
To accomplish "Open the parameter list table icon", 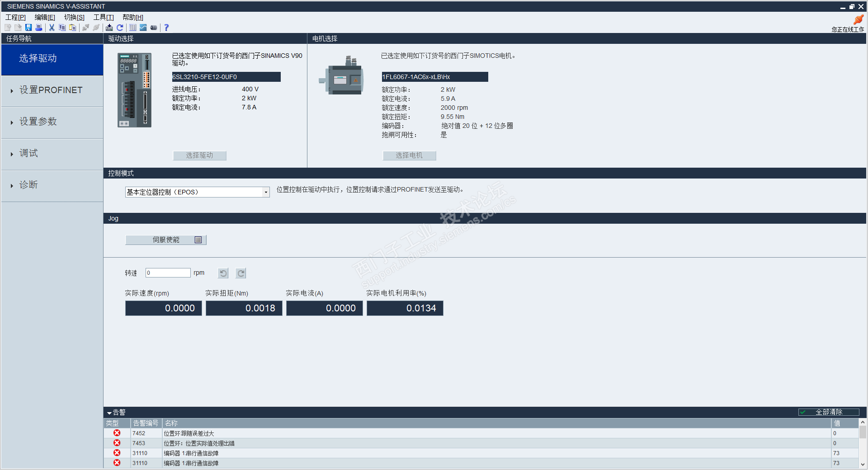I will tap(133, 28).
